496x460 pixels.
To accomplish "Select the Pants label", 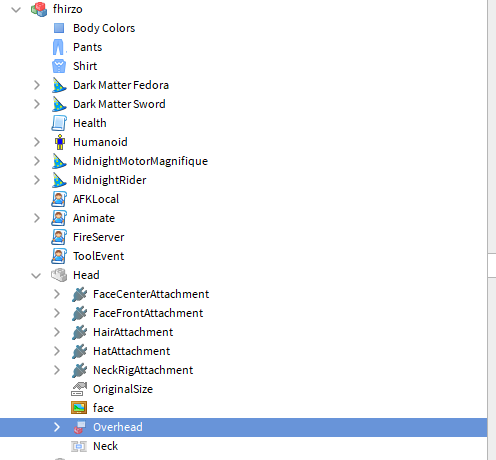I will [x=87, y=47].
